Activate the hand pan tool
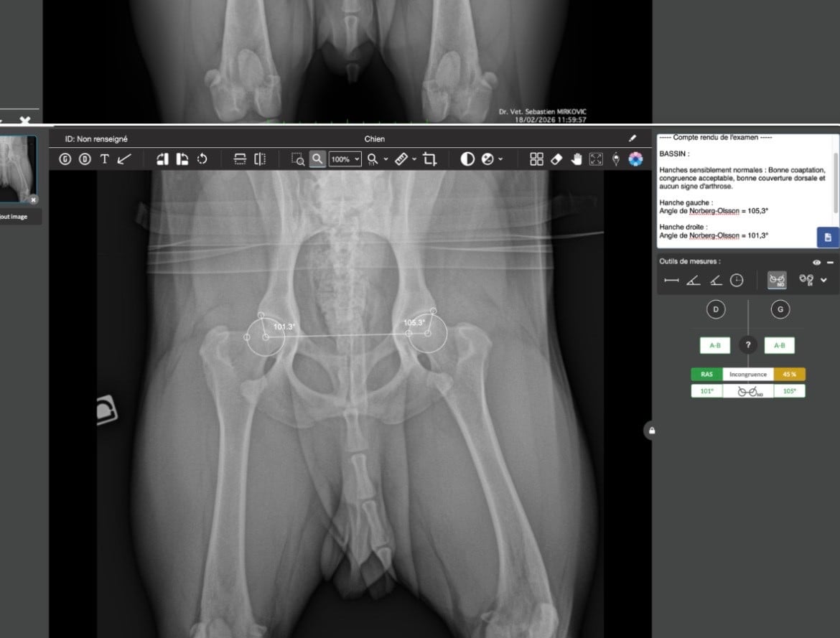 point(576,159)
